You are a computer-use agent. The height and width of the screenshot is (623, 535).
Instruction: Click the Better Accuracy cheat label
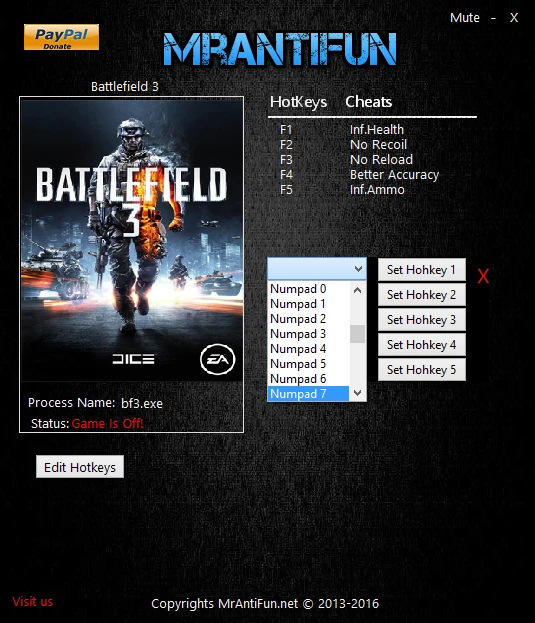coord(394,175)
